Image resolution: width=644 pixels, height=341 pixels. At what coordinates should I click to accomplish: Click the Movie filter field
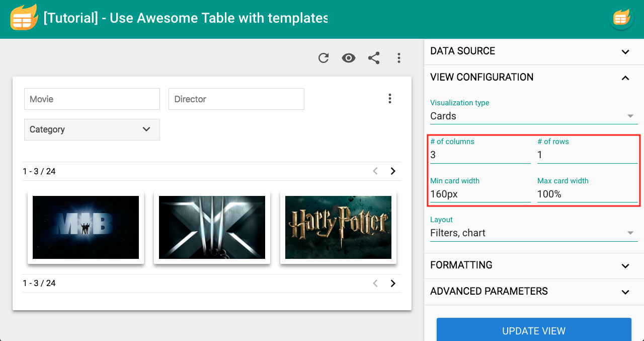pyautogui.click(x=92, y=99)
